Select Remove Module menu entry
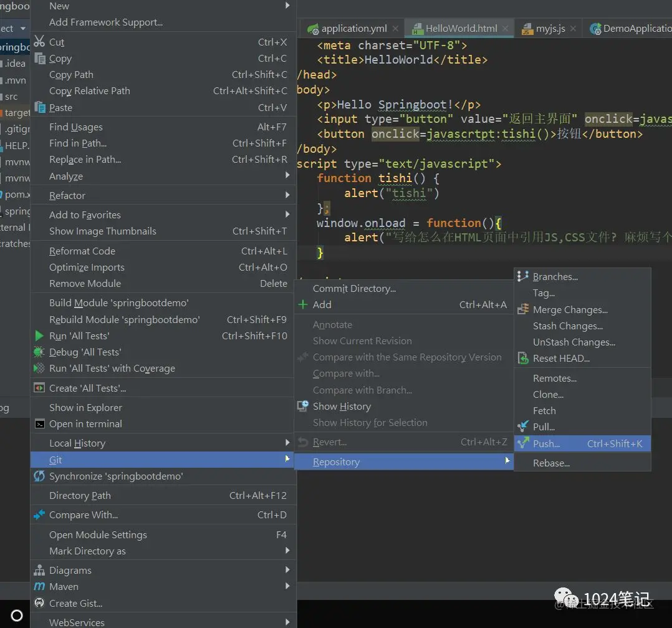This screenshot has width=672, height=628. [x=163, y=283]
